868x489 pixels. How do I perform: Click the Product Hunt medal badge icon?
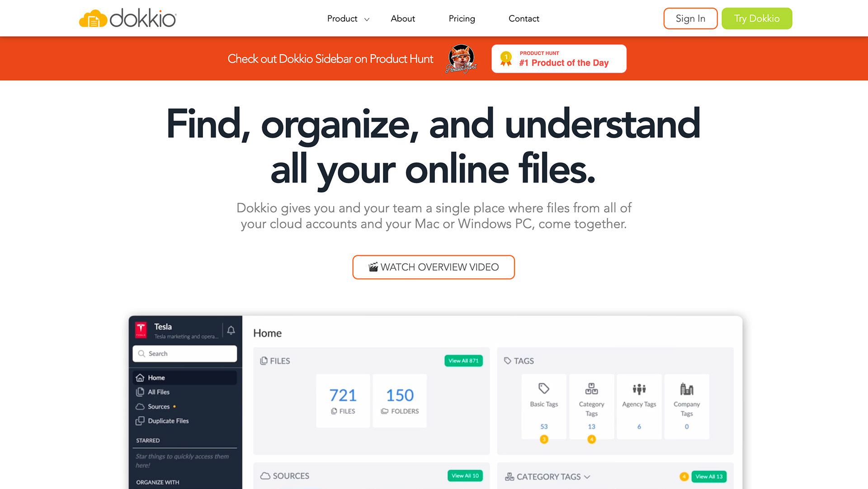pyautogui.click(x=506, y=59)
